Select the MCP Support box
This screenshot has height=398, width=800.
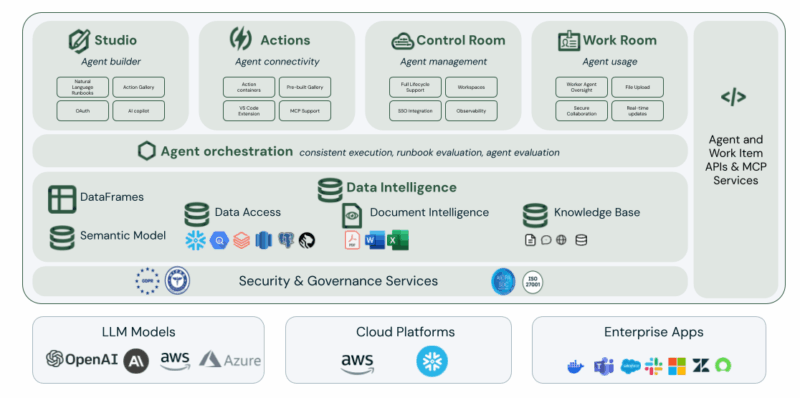tap(305, 111)
